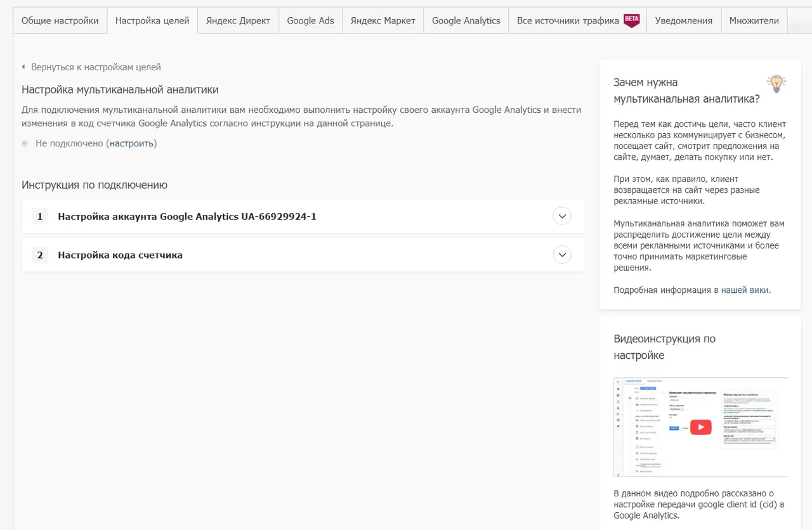Open the Общие настройки tab
The height and width of the screenshot is (530, 812).
click(60, 20)
